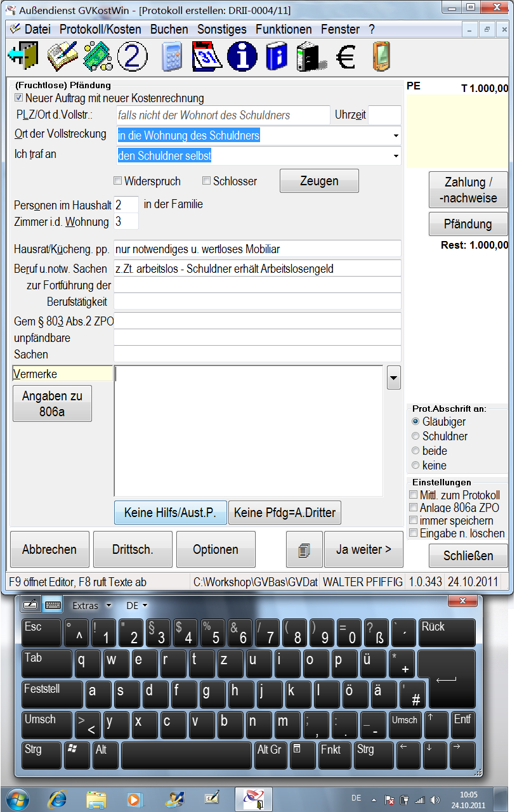Expand the Vermerke text dropdown arrow

pyautogui.click(x=394, y=379)
